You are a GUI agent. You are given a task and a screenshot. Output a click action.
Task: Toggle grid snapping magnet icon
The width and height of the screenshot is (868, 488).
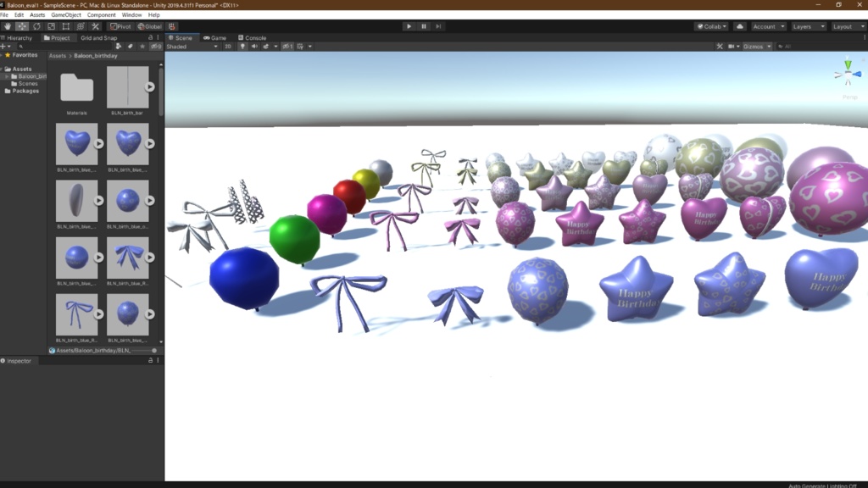pos(171,26)
